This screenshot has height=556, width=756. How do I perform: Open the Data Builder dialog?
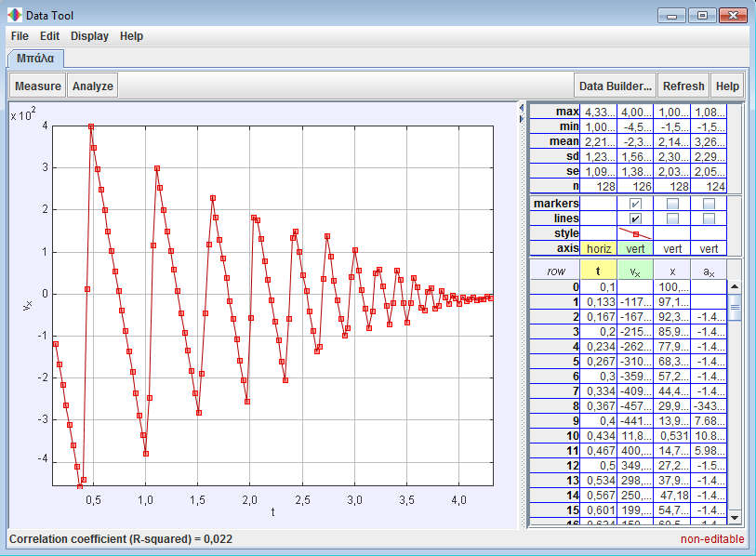(x=616, y=86)
